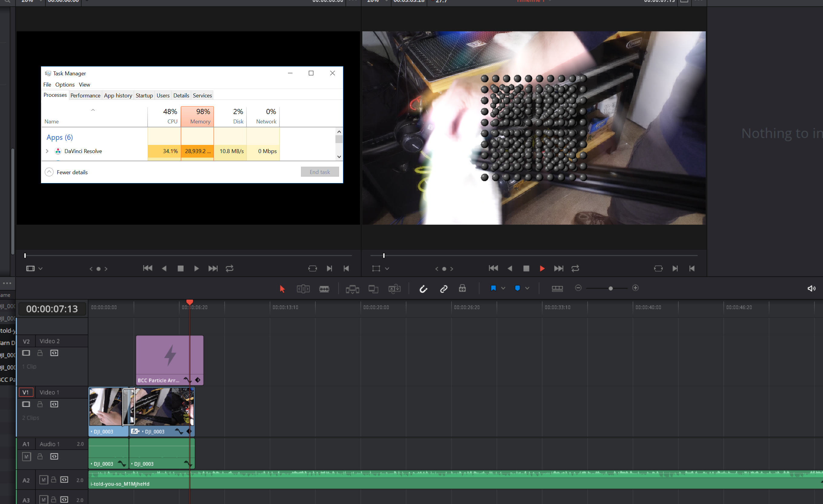This screenshot has height=504, width=823.
Task: Zoom in timeline with plus icon
Action: 635,288
